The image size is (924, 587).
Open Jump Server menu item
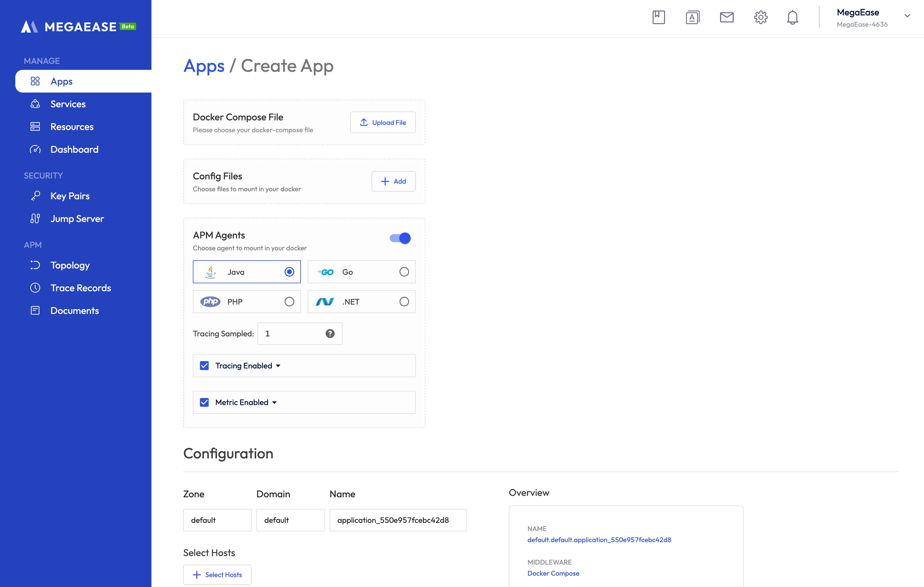coord(83,219)
